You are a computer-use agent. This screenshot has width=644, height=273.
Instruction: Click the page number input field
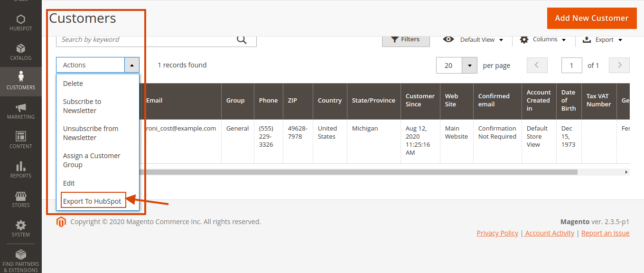click(x=572, y=66)
